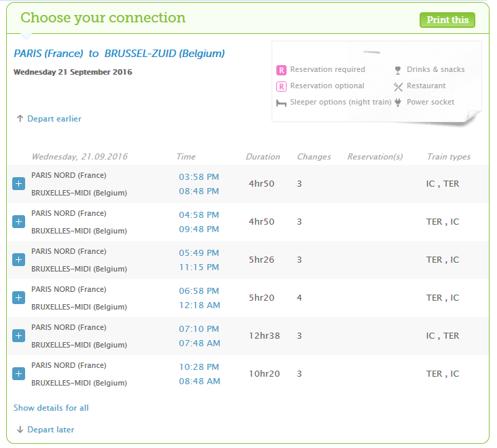Click the pink Reservation required icon
The height and width of the screenshot is (448, 497).
(x=281, y=70)
